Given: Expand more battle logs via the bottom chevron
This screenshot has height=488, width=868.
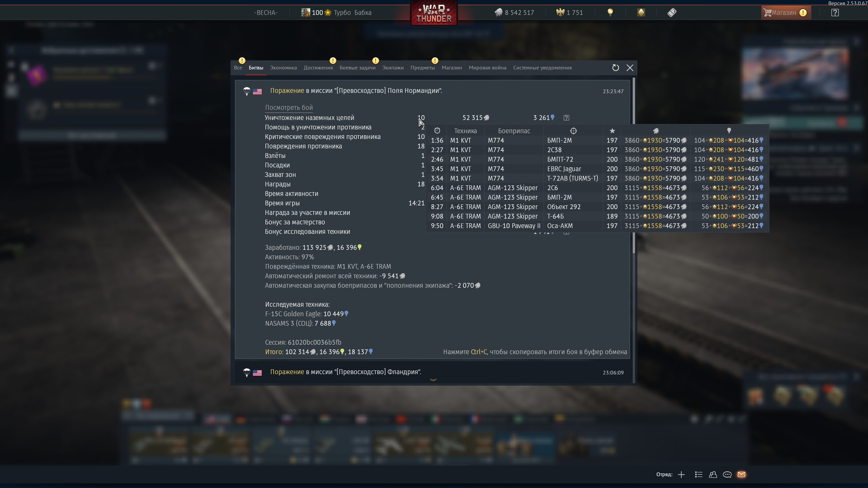Looking at the screenshot, I should [x=433, y=380].
